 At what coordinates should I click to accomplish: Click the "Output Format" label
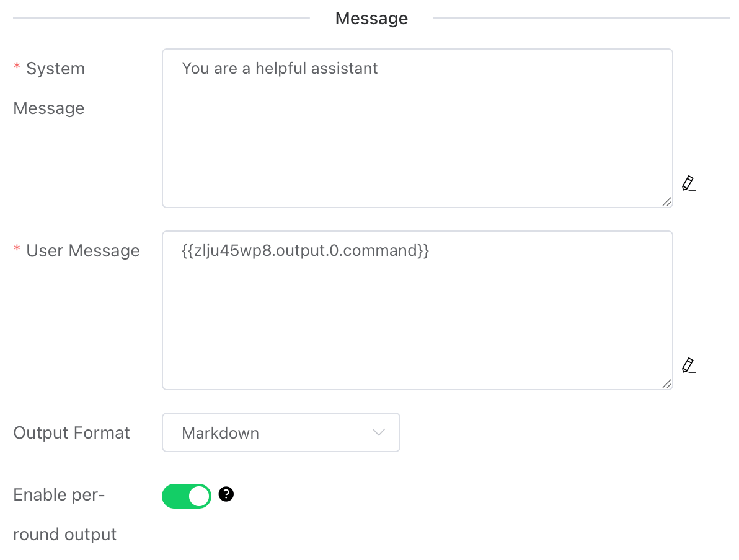point(71,432)
